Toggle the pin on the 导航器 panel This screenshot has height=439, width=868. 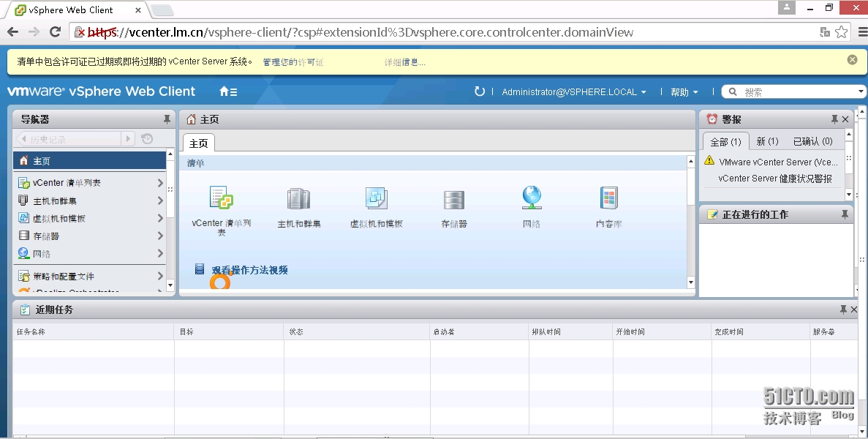pyautogui.click(x=167, y=119)
